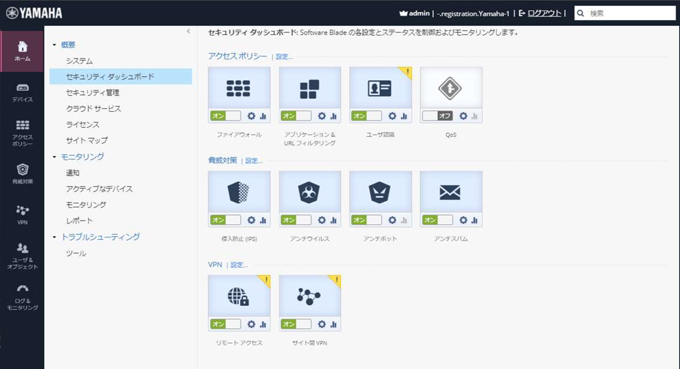Open レポート menu item

(x=79, y=221)
